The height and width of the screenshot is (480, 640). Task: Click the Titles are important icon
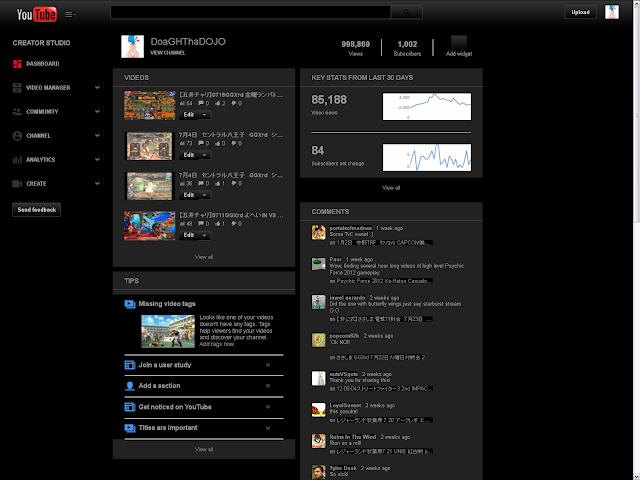130,428
